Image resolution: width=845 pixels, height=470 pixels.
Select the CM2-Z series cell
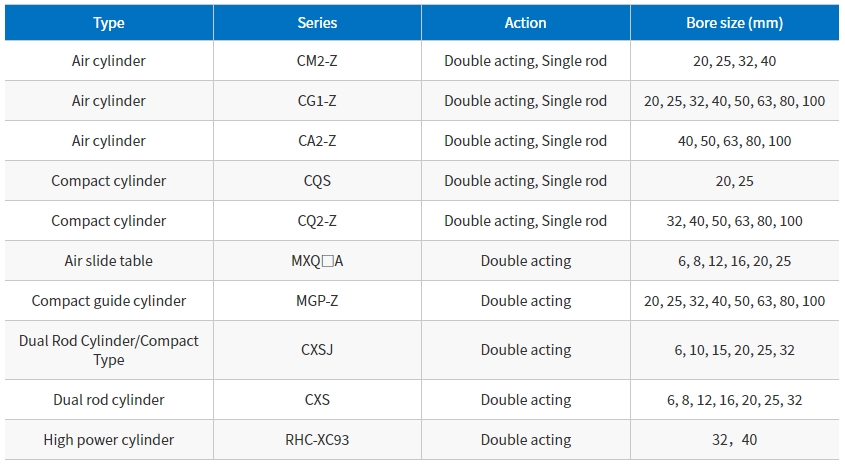pos(317,61)
